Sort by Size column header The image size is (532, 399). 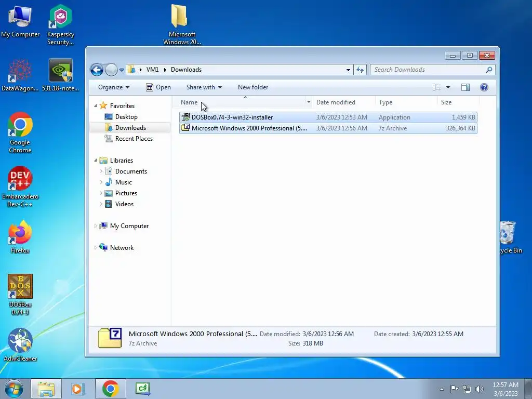458,102
